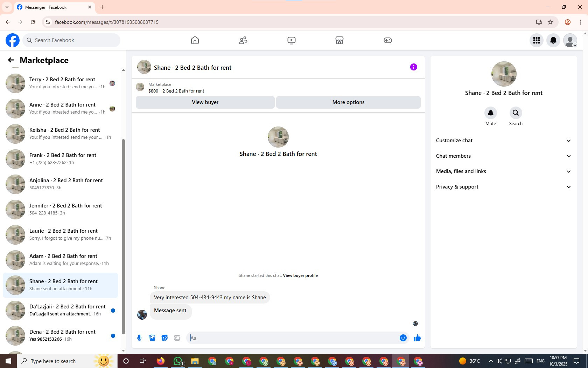Open the View buyer profile link
The image size is (588, 368).
click(300, 275)
